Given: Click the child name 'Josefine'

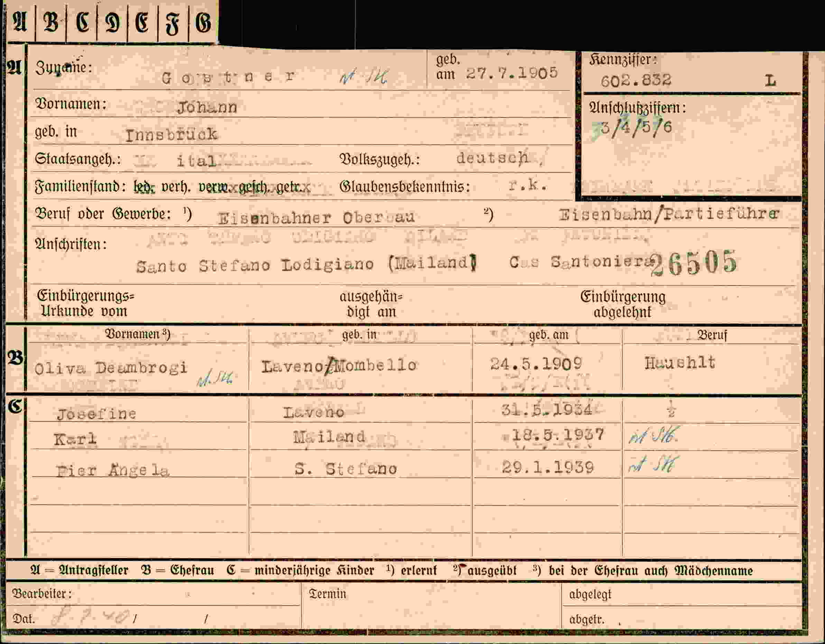Looking at the screenshot, I should click(96, 414).
